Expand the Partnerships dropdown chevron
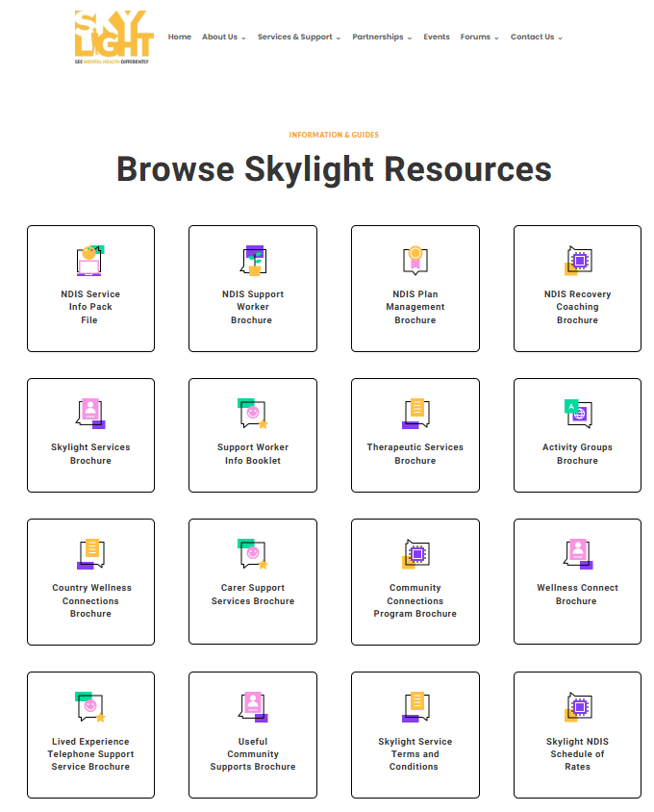 tap(409, 38)
